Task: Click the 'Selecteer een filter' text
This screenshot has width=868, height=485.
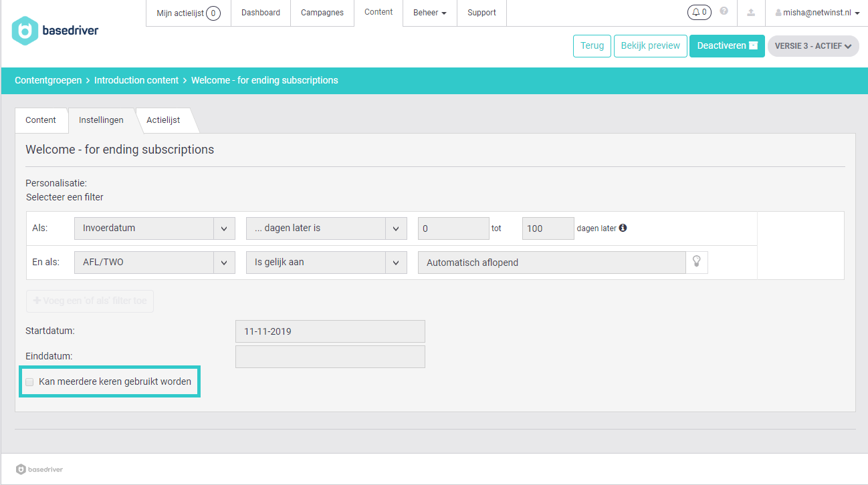Action: click(x=65, y=197)
